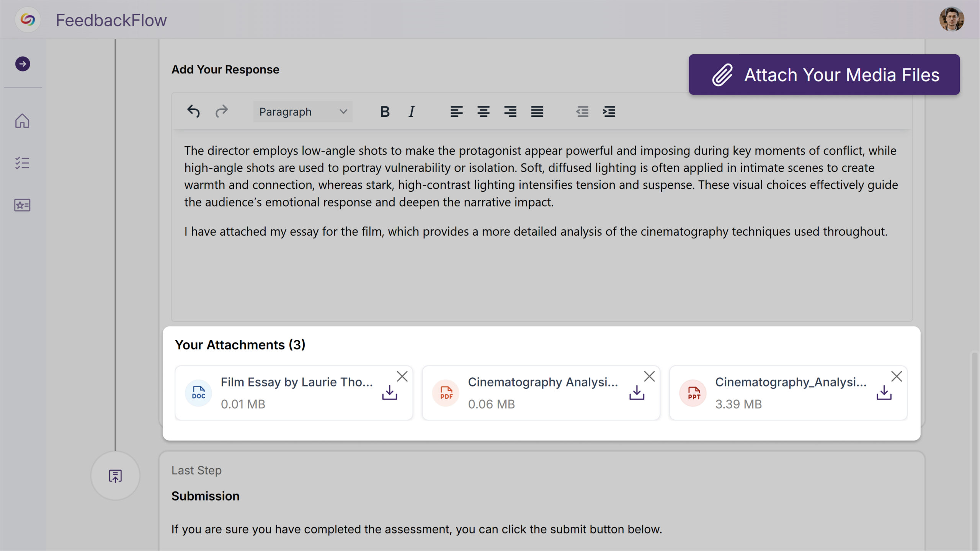Image resolution: width=980 pixels, height=551 pixels.
Task: Align text to the right
Action: pyautogui.click(x=510, y=111)
